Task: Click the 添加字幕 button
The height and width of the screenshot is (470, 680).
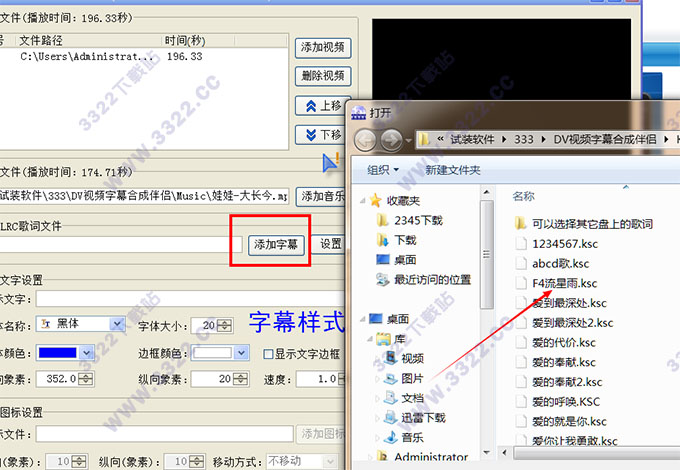Action: [x=276, y=245]
